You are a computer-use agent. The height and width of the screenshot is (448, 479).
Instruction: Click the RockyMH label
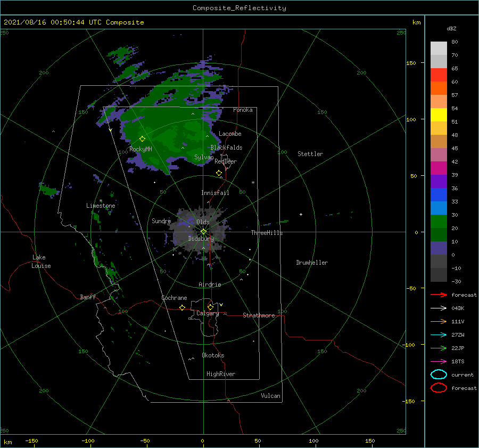tap(141, 149)
